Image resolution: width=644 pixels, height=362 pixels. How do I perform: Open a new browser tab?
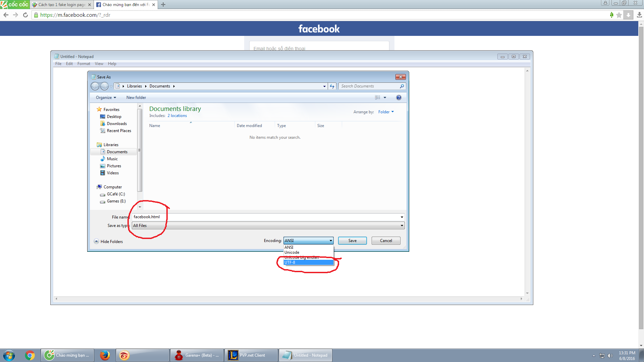click(x=163, y=5)
